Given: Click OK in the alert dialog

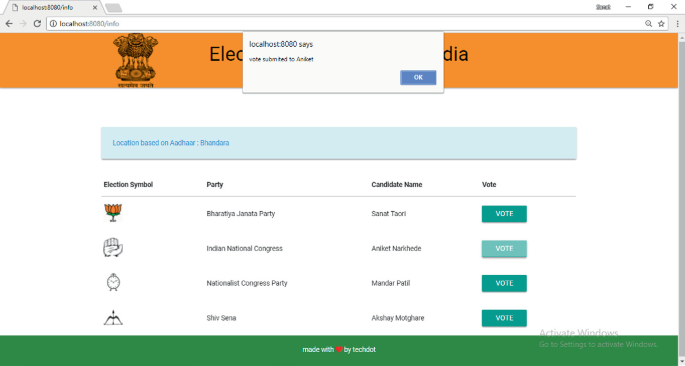Looking at the screenshot, I should [x=418, y=77].
